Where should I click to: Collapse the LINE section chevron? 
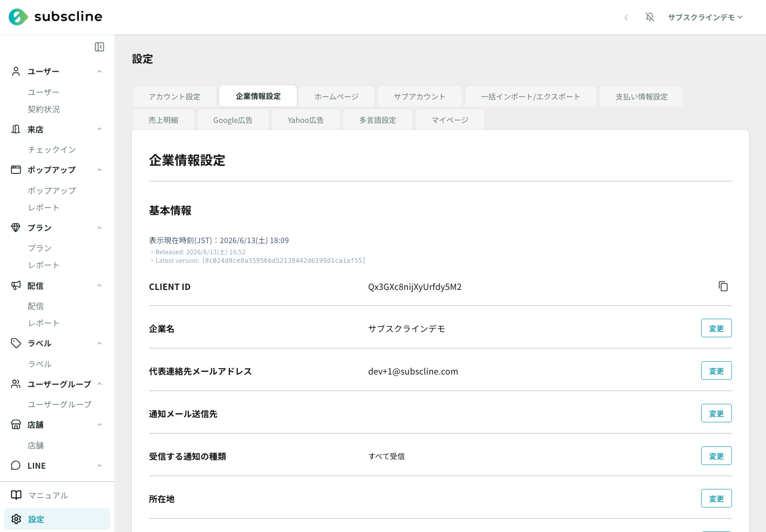[x=99, y=465]
